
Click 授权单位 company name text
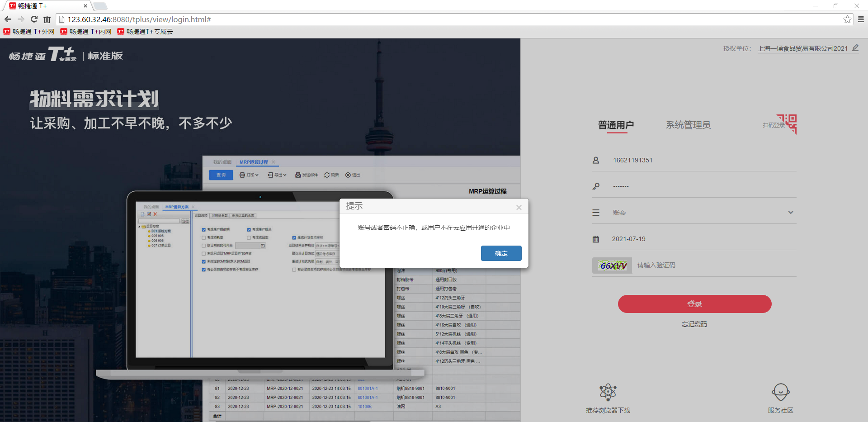tap(803, 48)
